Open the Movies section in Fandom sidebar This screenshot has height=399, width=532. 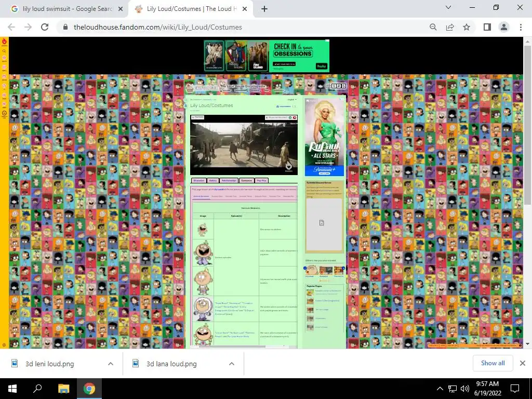pos(4,76)
